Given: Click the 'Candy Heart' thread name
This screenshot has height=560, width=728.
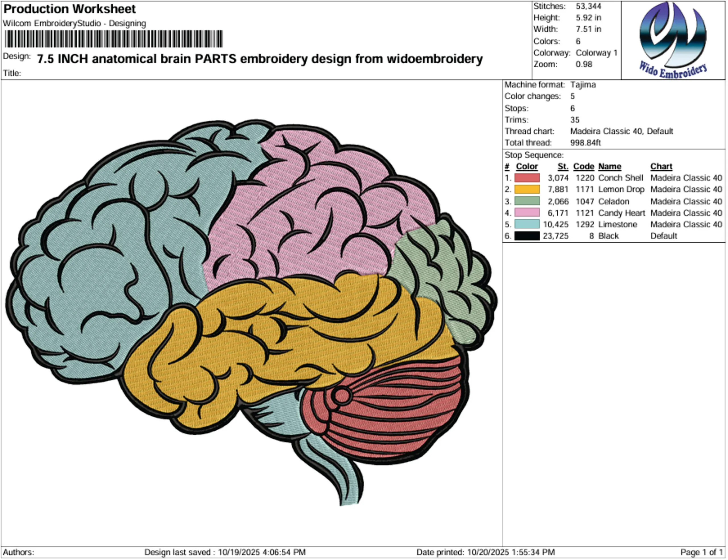Looking at the screenshot, I should (621, 213).
